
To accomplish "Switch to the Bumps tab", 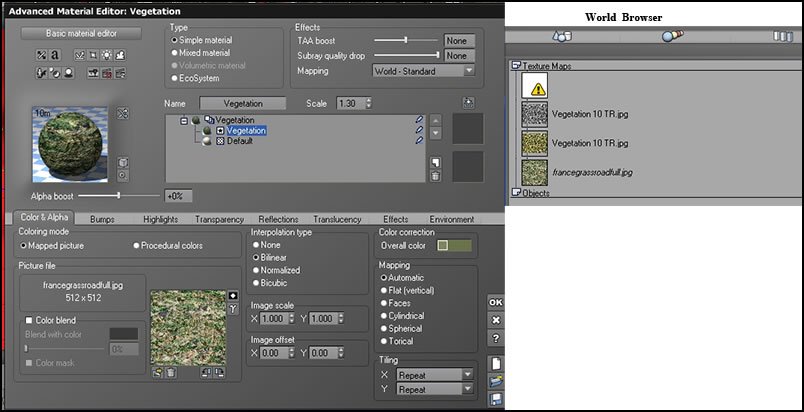I will (x=102, y=219).
